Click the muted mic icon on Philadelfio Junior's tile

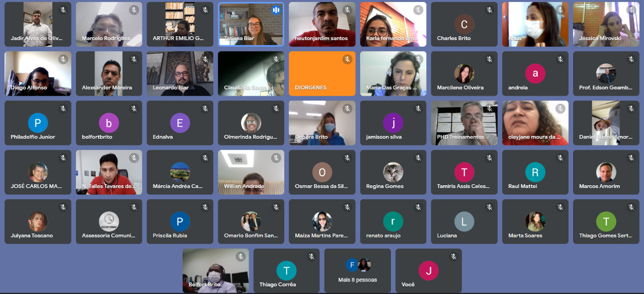63,109
